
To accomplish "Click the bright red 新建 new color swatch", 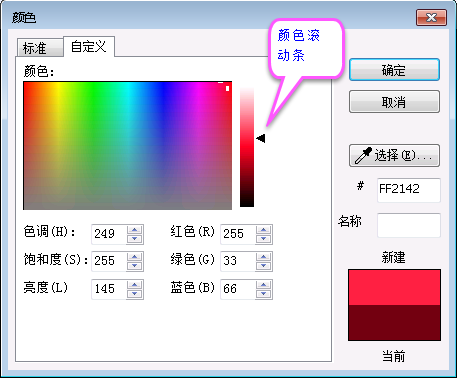I will click(x=394, y=287).
